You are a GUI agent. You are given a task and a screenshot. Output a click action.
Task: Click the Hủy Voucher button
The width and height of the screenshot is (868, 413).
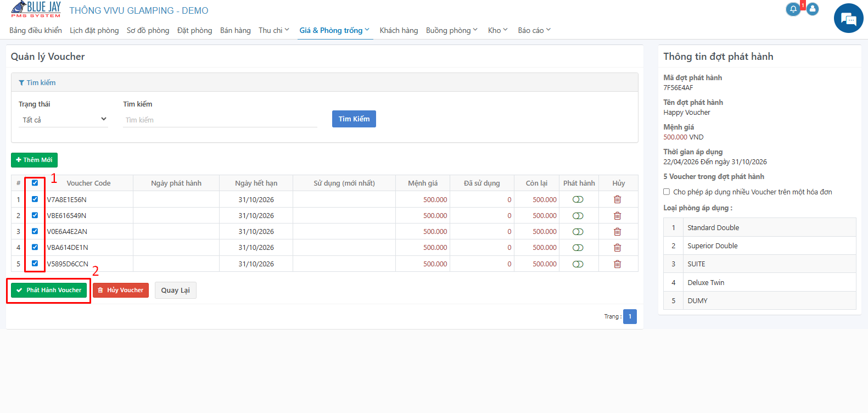click(x=121, y=290)
